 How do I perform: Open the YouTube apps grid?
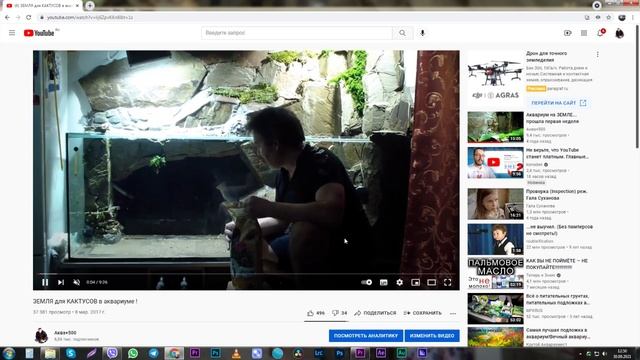[x=584, y=33]
